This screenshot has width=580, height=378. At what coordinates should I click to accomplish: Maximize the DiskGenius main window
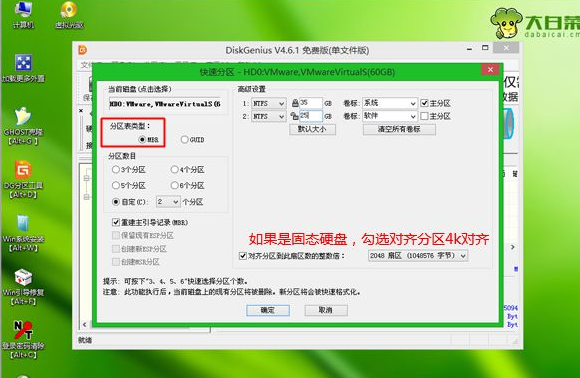(x=485, y=48)
